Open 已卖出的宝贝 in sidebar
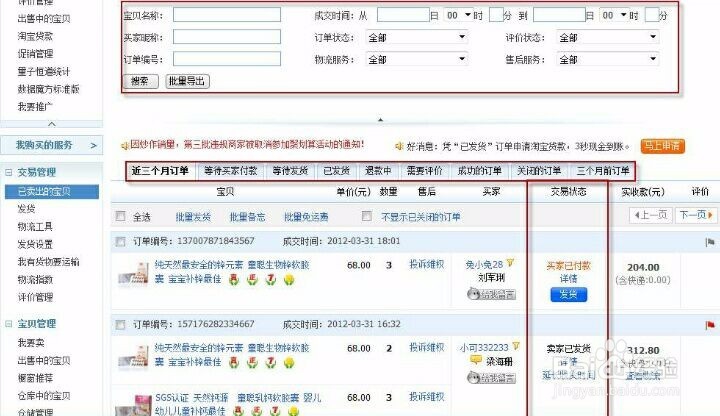 52,192
